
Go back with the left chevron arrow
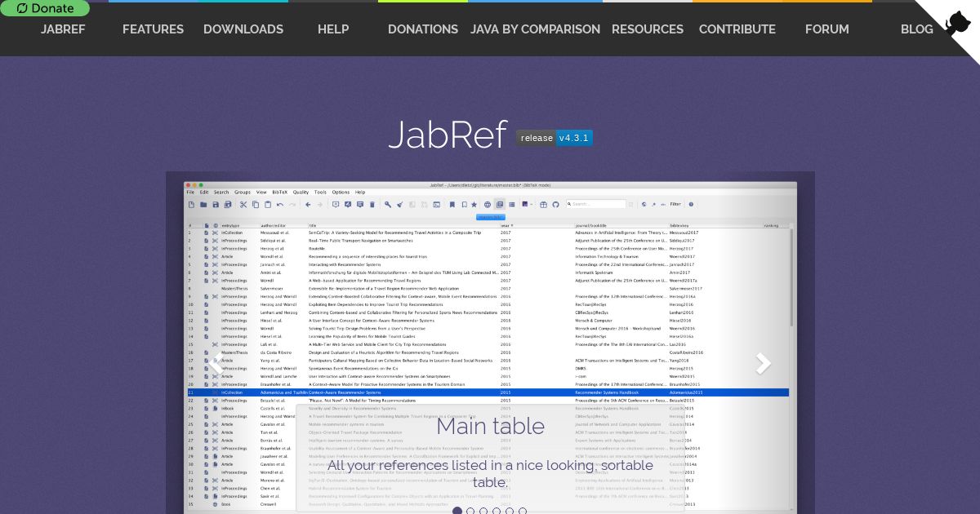coord(217,364)
